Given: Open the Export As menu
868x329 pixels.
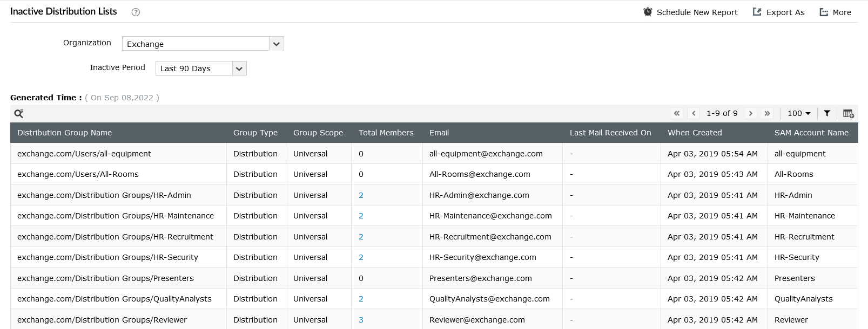Looking at the screenshot, I should pos(779,12).
